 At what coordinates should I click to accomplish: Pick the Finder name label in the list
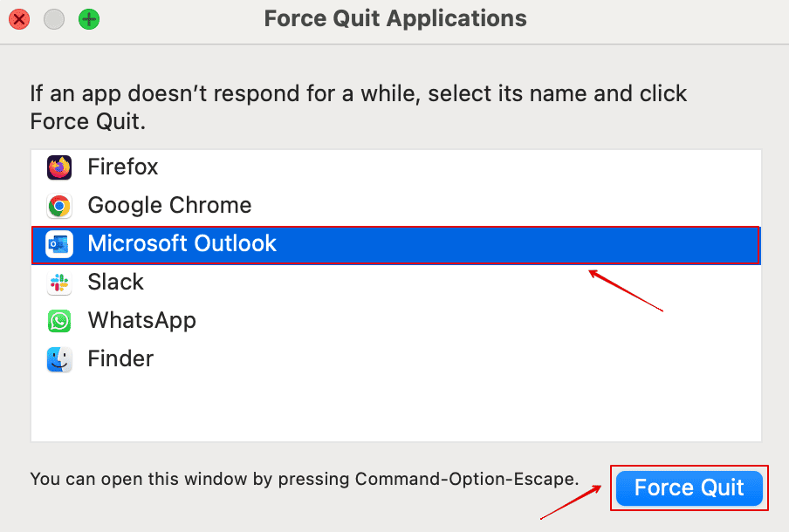click(x=120, y=359)
